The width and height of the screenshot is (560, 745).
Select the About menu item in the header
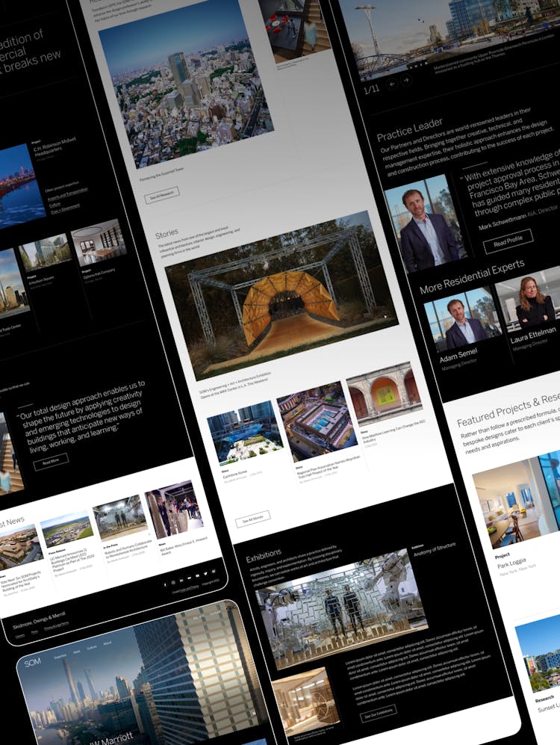tap(108, 644)
